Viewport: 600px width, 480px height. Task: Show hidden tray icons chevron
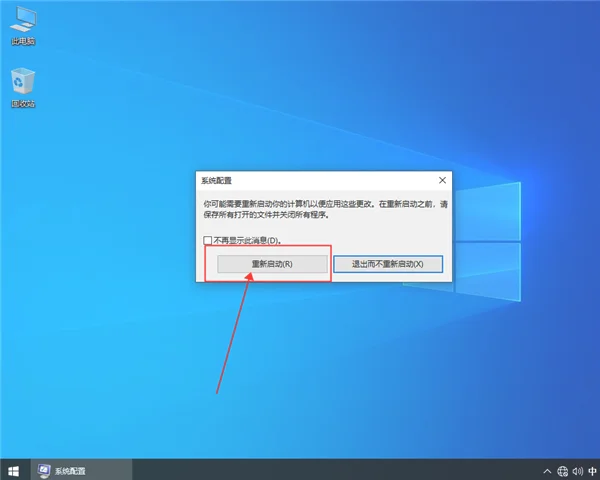tap(547, 471)
